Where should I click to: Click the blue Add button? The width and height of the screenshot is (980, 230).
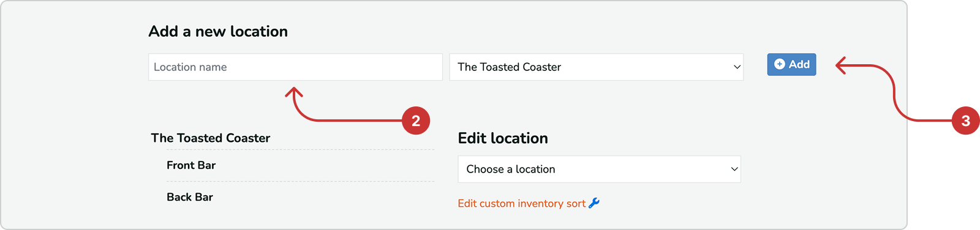[x=791, y=64]
